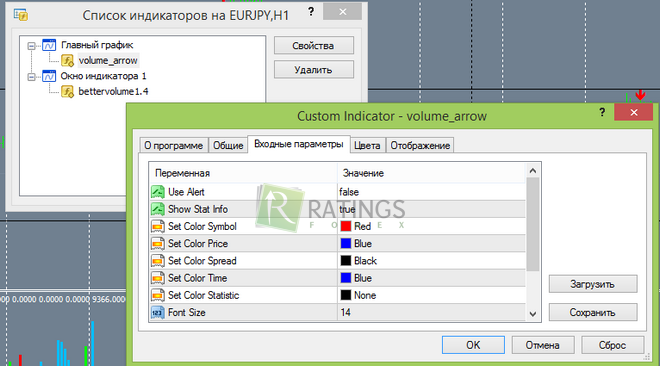Open the Отображение tab
Screen dimensions: 660x366
point(420,146)
